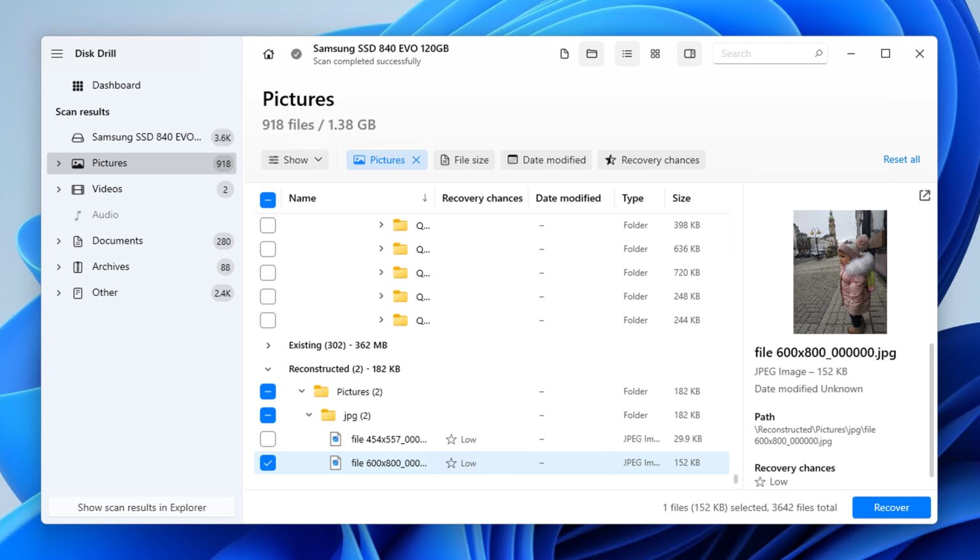Open the Disk Drill Dashboard
The image size is (980, 560).
pos(116,85)
